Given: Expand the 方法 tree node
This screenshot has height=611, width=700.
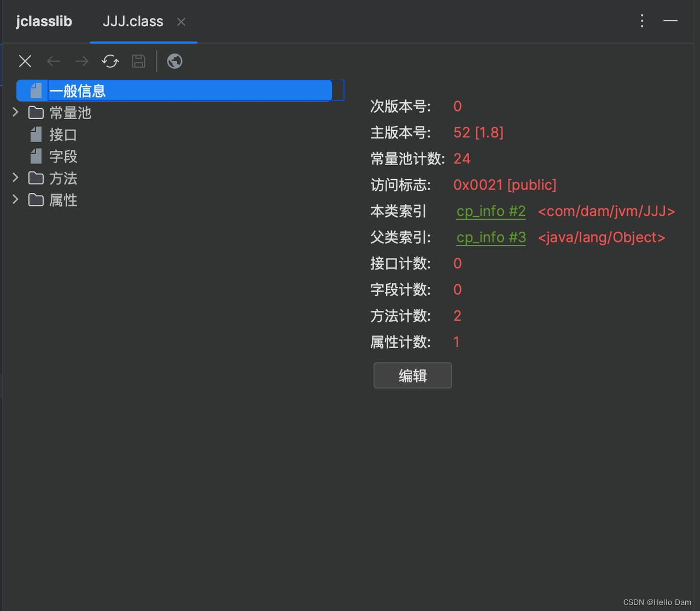Looking at the screenshot, I should click(15, 178).
